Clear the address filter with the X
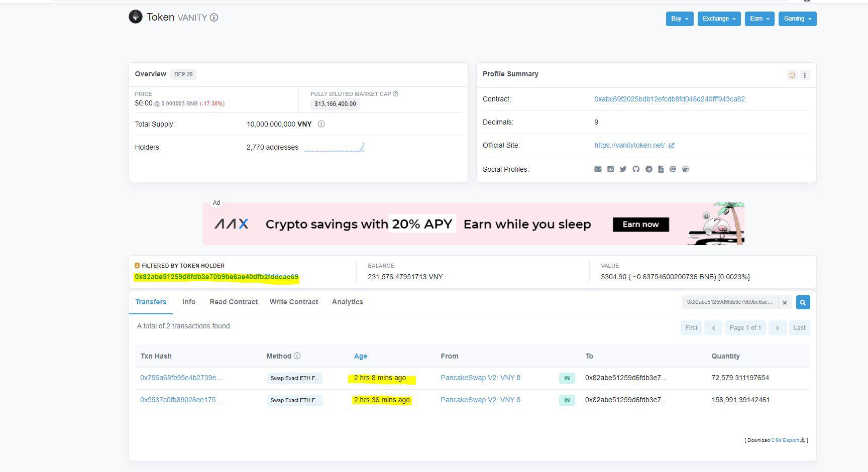The width and height of the screenshot is (868, 472). pyautogui.click(x=785, y=302)
